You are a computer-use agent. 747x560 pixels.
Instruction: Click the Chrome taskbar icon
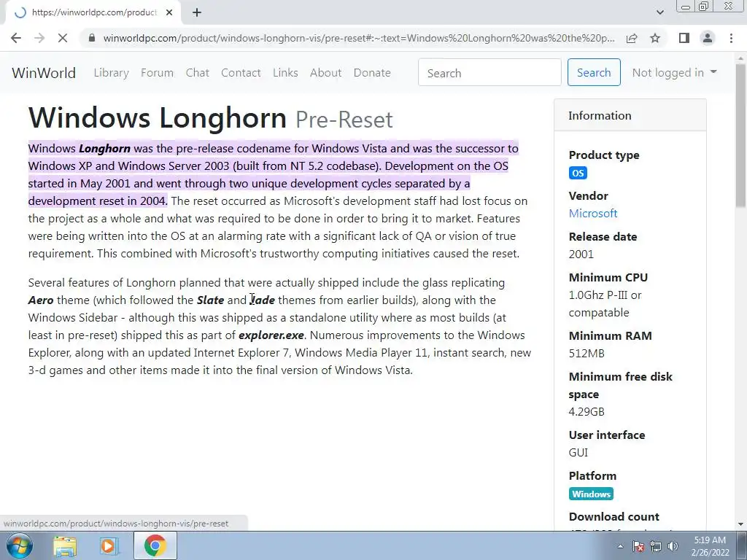pyautogui.click(x=155, y=545)
